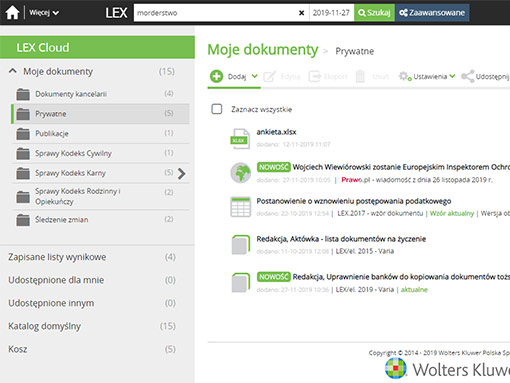Click the Ustawienia gears icon
The height and width of the screenshot is (383, 510).
405,76
